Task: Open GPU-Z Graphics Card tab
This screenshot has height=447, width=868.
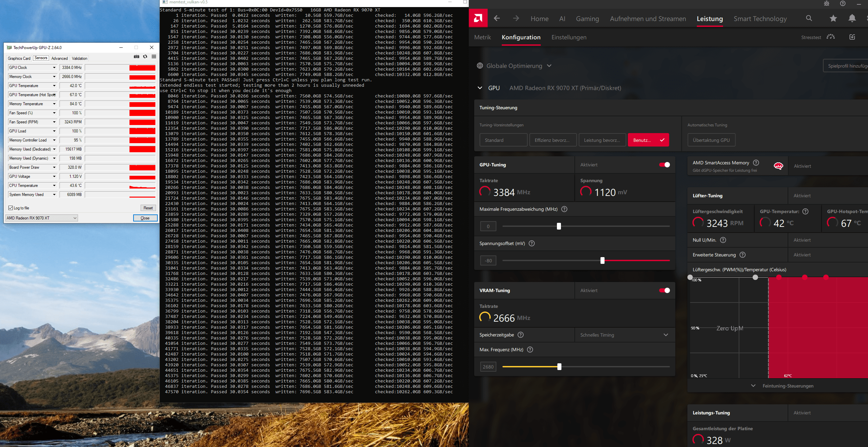Action: pyautogui.click(x=19, y=58)
